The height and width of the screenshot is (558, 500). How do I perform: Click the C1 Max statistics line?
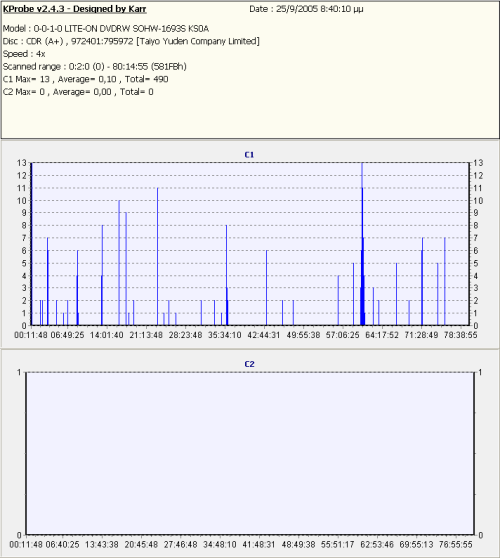[x=85, y=79]
